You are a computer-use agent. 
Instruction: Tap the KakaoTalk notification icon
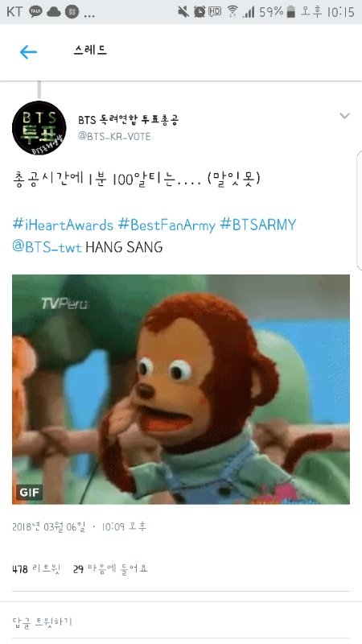point(36,12)
